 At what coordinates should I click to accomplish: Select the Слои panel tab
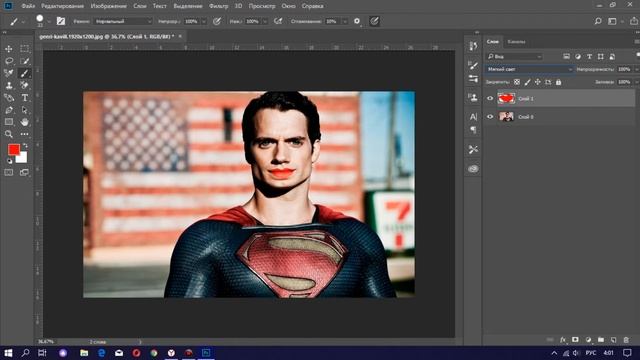click(x=493, y=42)
